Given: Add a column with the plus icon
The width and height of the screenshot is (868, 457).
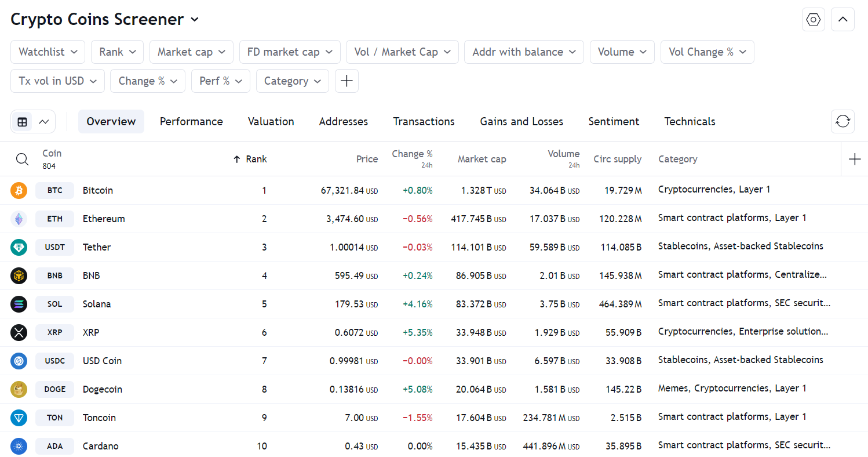Looking at the screenshot, I should pyautogui.click(x=855, y=159).
